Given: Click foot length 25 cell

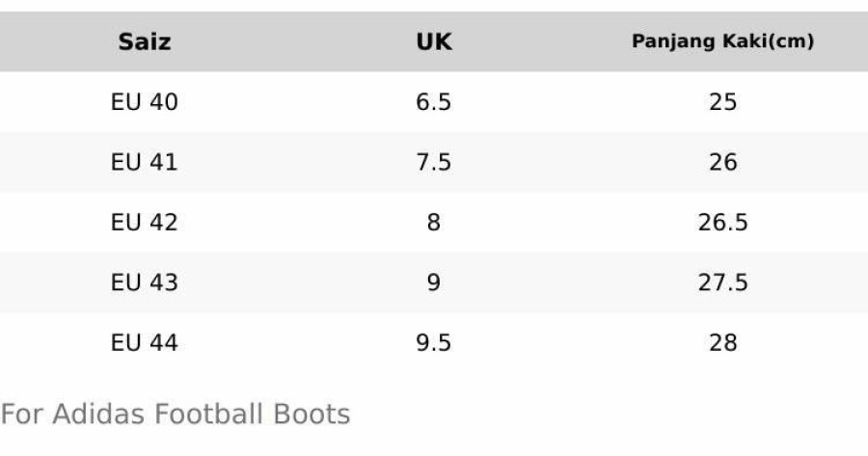Looking at the screenshot, I should [x=722, y=102].
